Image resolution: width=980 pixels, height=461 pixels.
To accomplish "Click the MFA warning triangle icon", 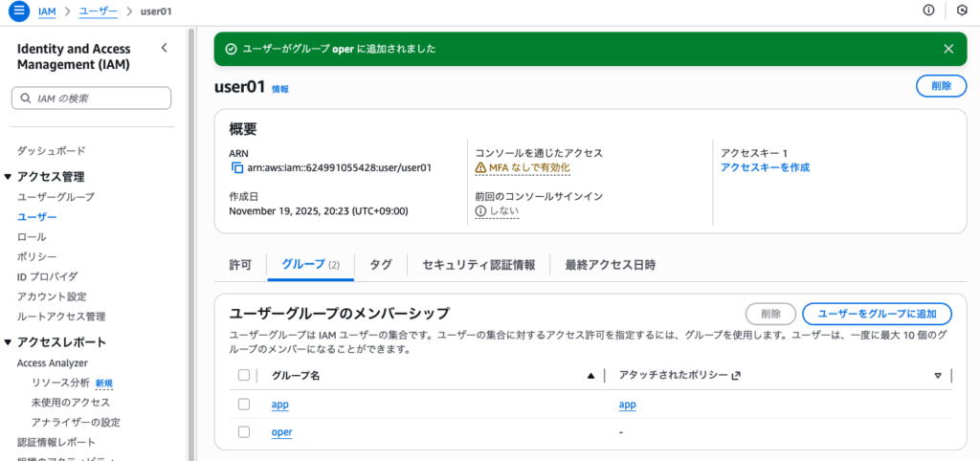I will pos(481,167).
